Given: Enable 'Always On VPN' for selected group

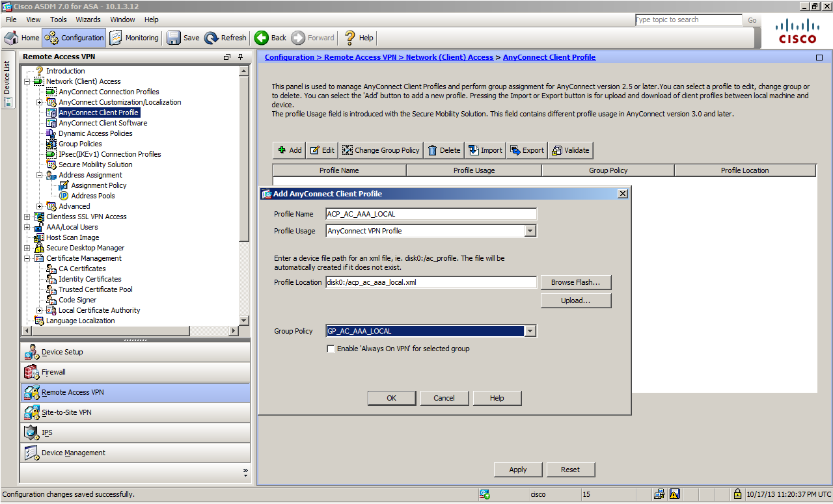Looking at the screenshot, I should 331,349.
